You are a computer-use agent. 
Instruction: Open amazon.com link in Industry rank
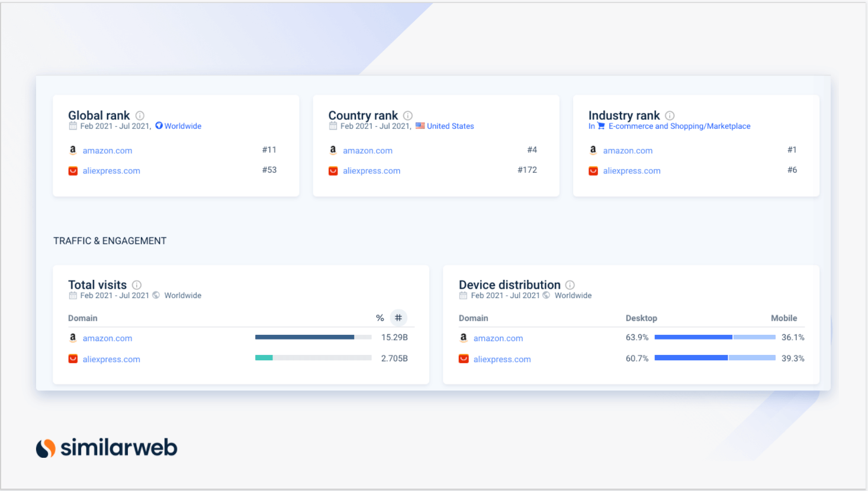[x=628, y=151]
